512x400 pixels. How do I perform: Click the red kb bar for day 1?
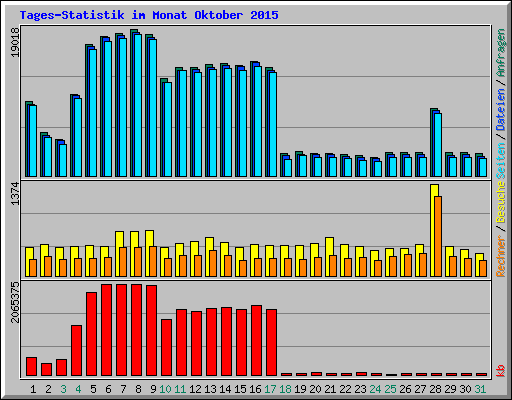click(31, 366)
